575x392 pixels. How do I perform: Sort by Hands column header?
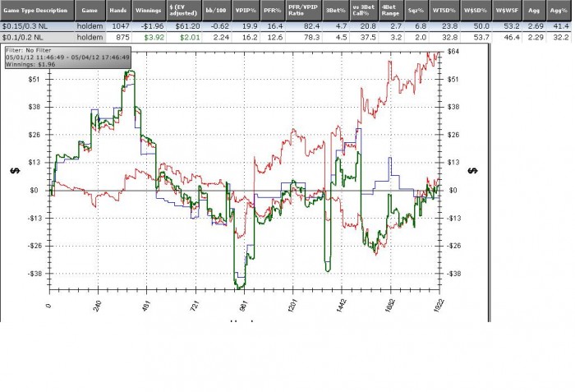[x=119, y=11]
